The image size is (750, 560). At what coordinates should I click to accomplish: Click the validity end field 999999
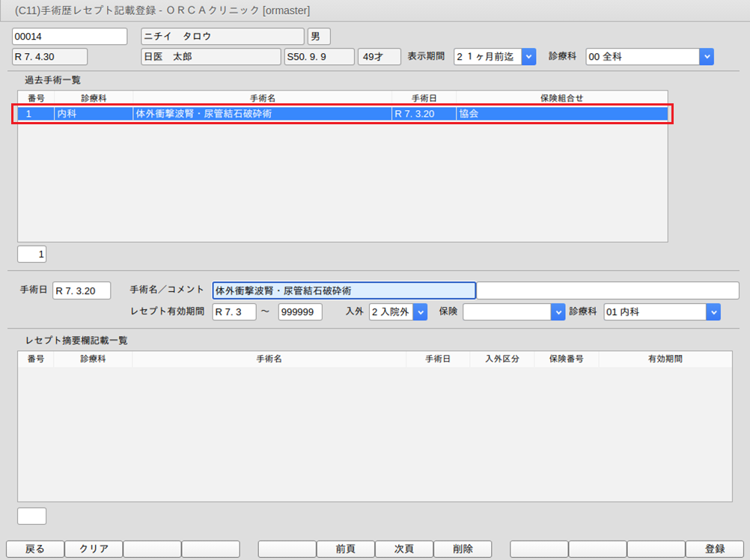click(299, 312)
